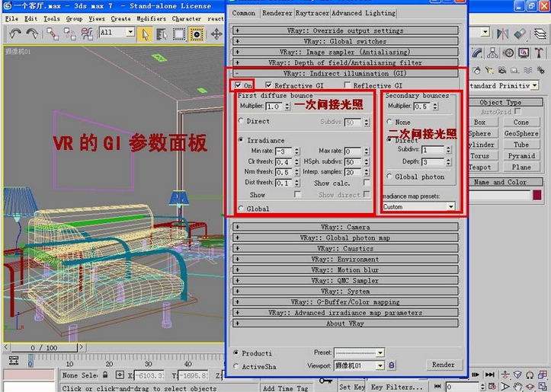Select None for secondary bounces
Image resolution: width=551 pixels, height=392 pixels.
pyautogui.click(x=389, y=122)
